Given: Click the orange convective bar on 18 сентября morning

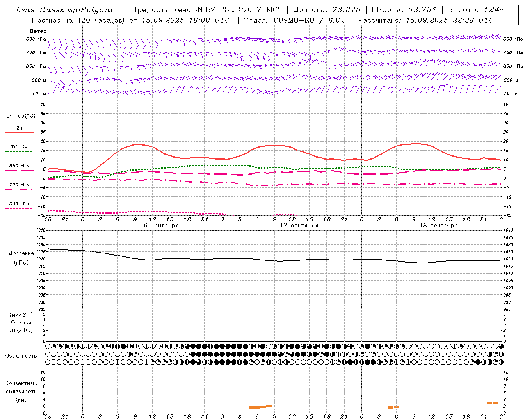Looking at the screenshot, I should (394, 407).
